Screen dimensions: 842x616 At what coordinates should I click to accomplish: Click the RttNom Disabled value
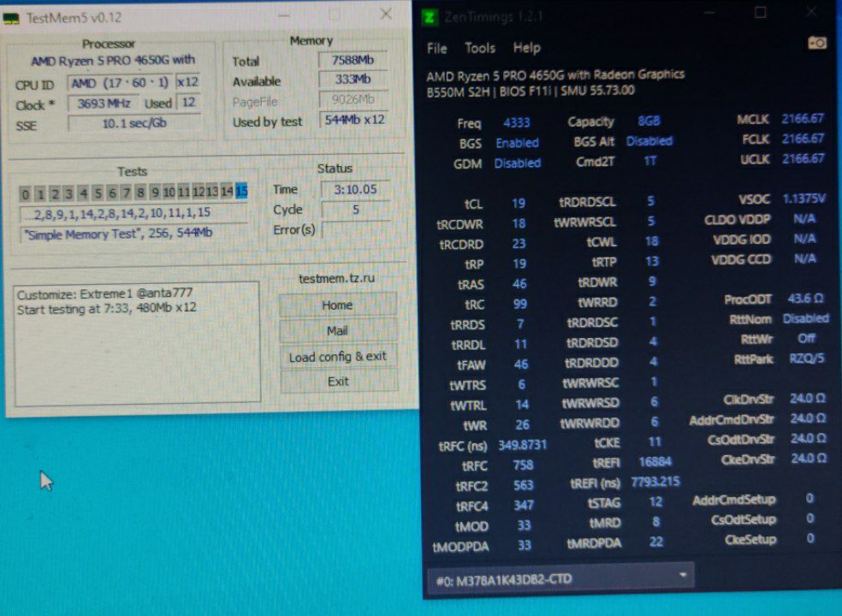805,318
